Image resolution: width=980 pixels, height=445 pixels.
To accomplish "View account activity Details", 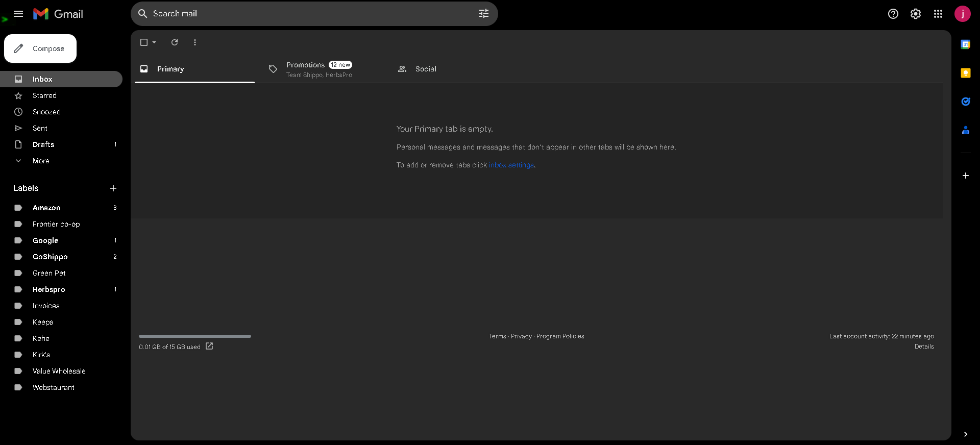I will (x=924, y=347).
